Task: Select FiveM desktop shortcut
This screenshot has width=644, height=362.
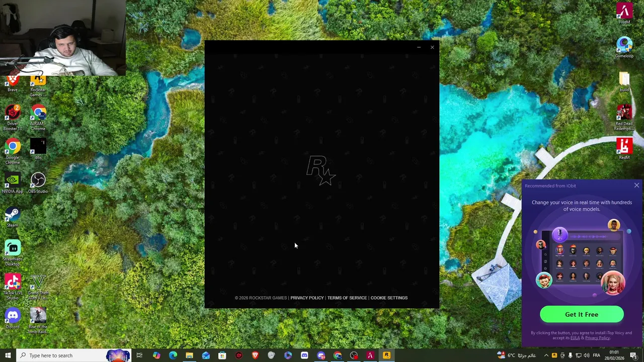Action: (624, 14)
